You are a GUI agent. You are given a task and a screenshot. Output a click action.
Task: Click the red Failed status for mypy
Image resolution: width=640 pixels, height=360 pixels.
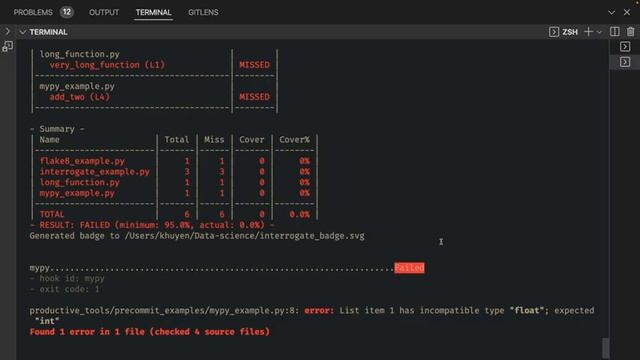pyautogui.click(x=409, y=268)
